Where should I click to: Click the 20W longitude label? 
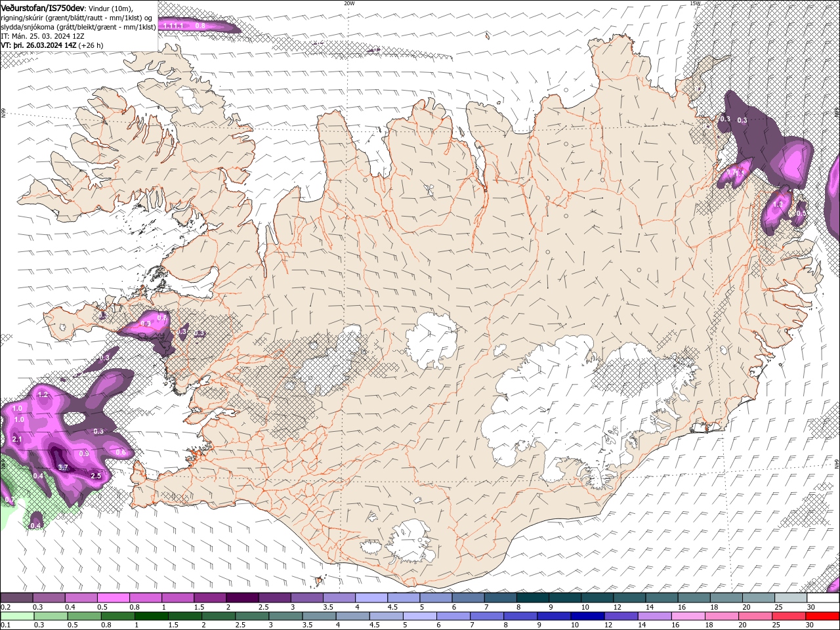click(x=349, y=3)
